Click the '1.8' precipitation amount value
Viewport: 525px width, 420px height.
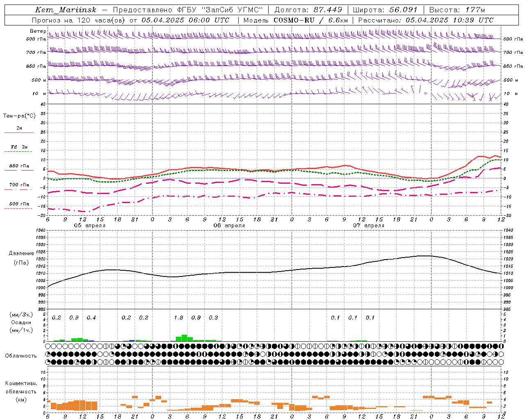pyautogui.click(x=178, y=318)
